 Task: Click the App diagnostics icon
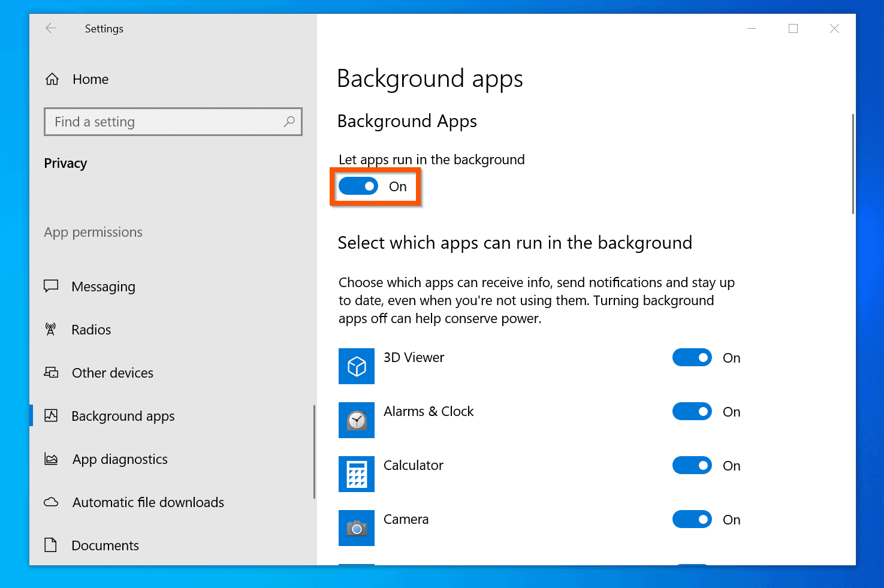(x=52, y=459)
